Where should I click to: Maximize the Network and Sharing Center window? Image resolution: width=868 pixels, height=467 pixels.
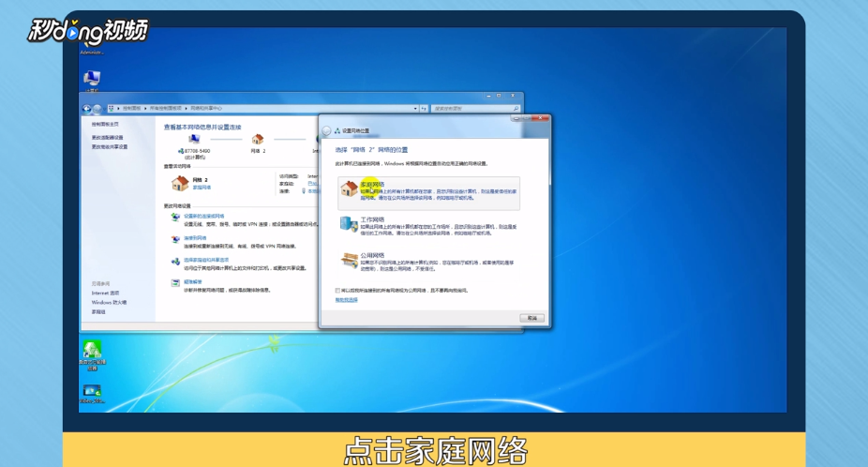click(499, 96)
